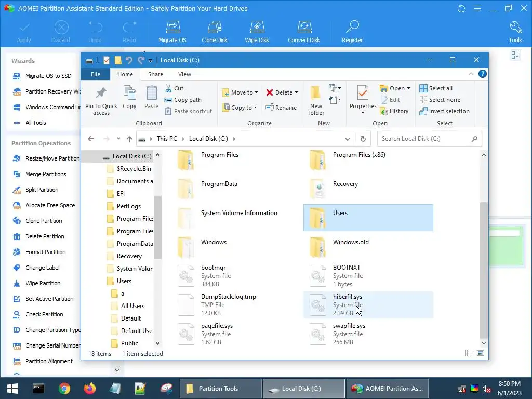Collapse the Explorer ribbon with chevron
The height and width of the screenshot is (399, 532).
471,74
